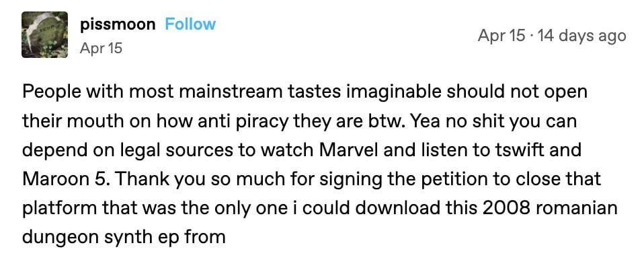The image size is (644, 264).
Task: Open the Apr 15 date below username
Action: (101, 48)
